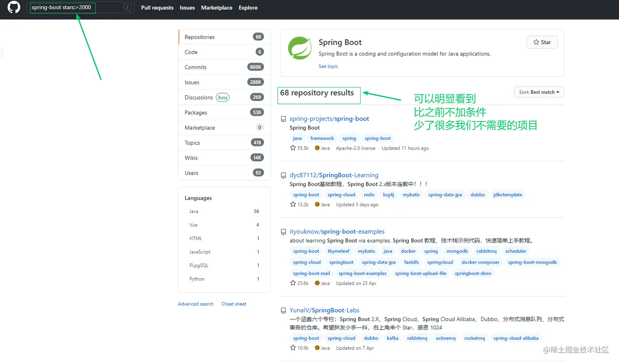Click the spring-boot-mail topic tag
Screen dimensions: 619x364
click(312, 273)
